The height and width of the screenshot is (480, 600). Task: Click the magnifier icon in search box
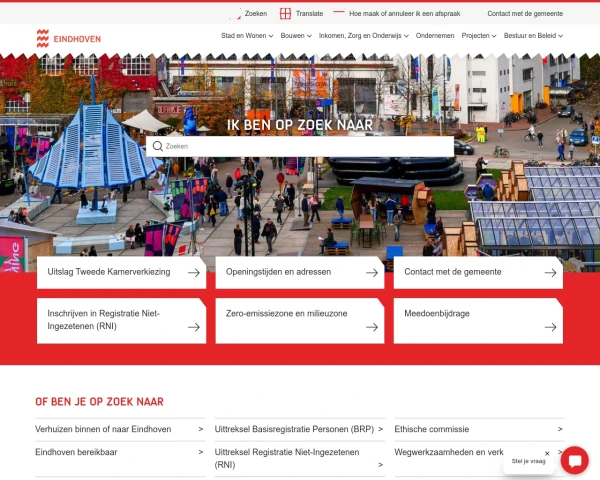click(x=158, y=146)
